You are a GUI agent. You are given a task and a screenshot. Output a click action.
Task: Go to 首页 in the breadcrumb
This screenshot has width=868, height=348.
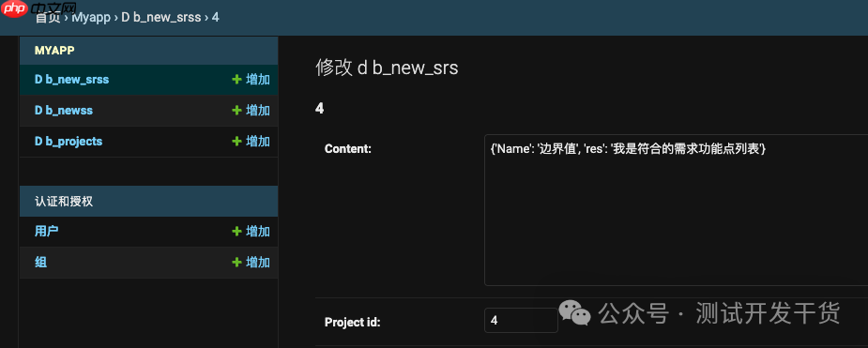(x=48, y=17)
